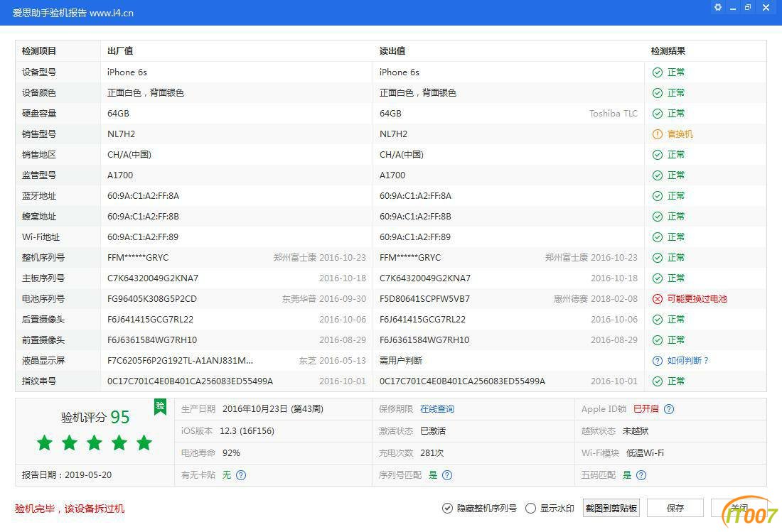This screenshot has height=532, width=782.
Task: Click factory Wi-Fi address 60:9A:C1:A2:FF:89
Action: 143,237
